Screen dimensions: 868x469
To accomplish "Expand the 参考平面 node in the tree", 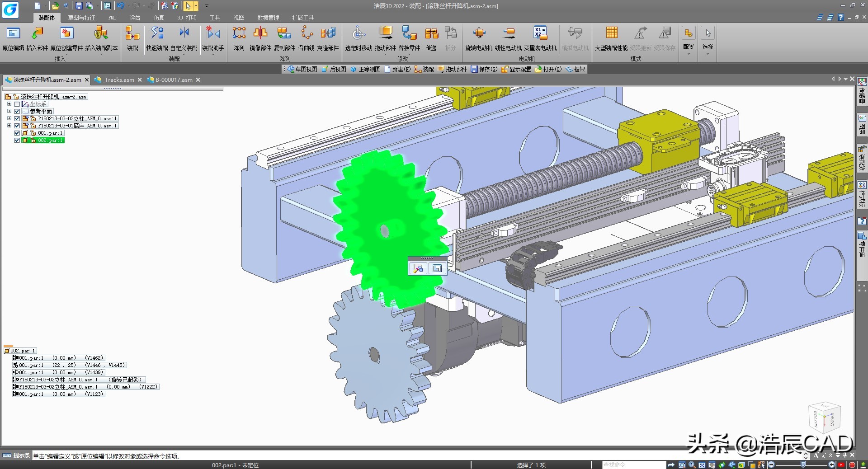I will (9, 111).
